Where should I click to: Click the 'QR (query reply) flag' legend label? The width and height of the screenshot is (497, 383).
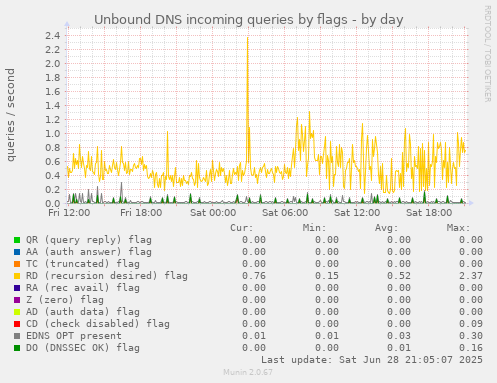click(x=89, y=240)
